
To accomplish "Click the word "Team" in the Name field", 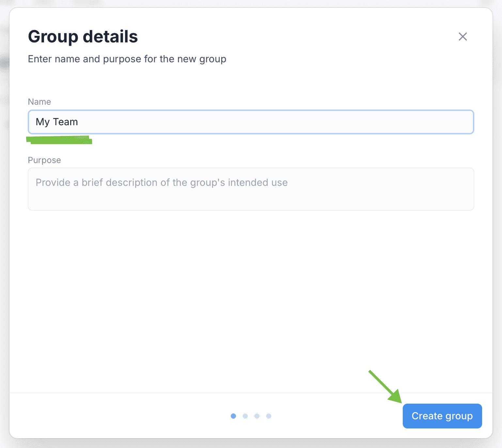I will (65, 122).
